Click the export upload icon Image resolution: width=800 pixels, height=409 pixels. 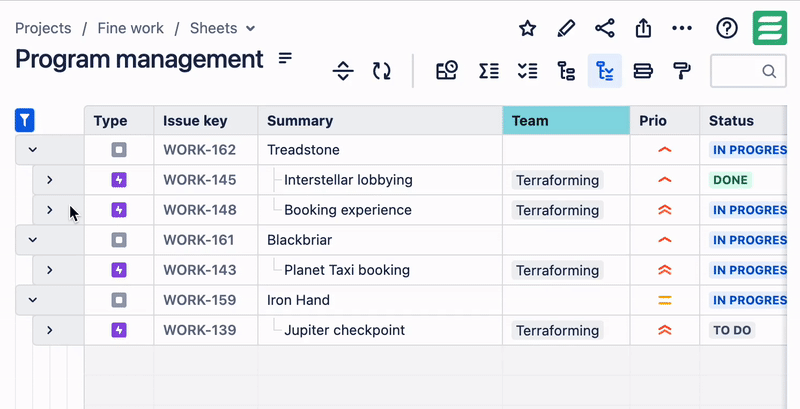tap(643, 28)
